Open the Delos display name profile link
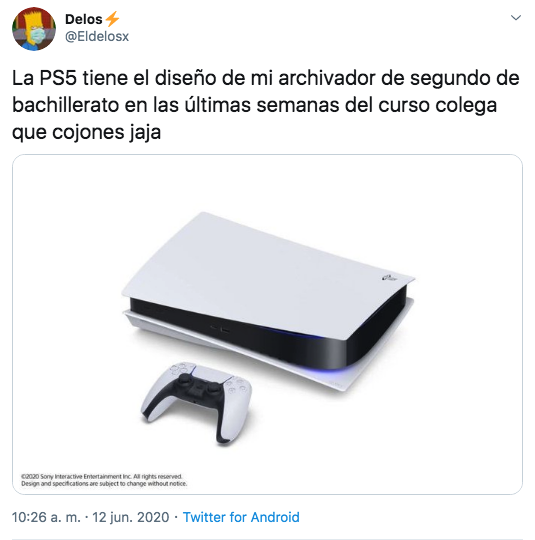This screenshot has height=540, width=535. coord(84,19)
